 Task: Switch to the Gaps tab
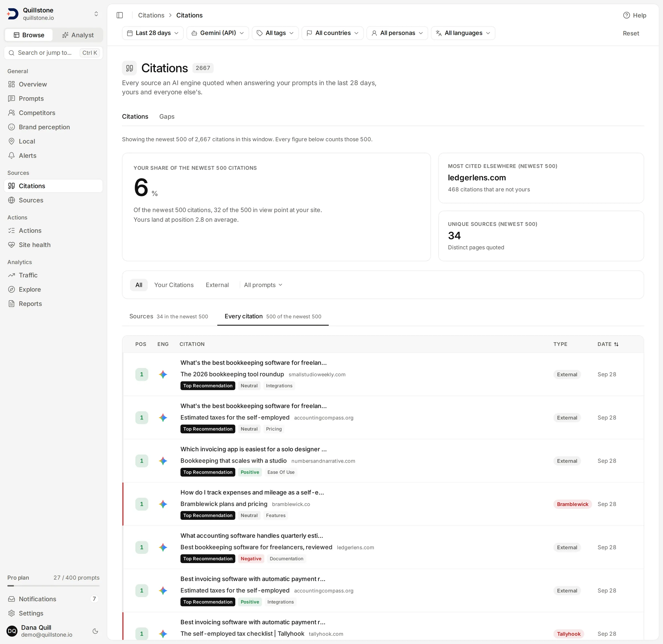[167, 116]
